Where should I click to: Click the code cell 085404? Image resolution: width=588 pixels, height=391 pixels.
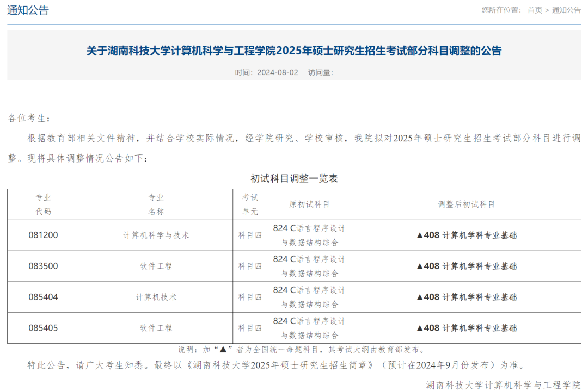click(43, 297)
